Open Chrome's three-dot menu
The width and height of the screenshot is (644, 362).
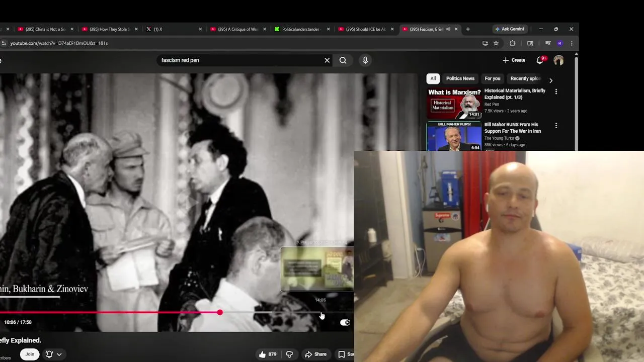(572, 43)
